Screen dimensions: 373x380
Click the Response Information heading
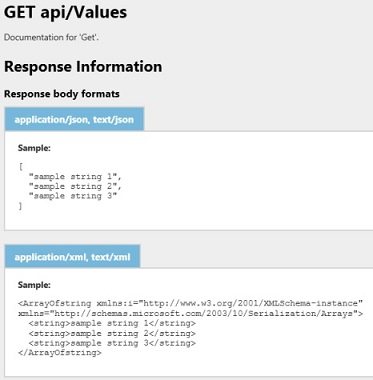point(83,66)
